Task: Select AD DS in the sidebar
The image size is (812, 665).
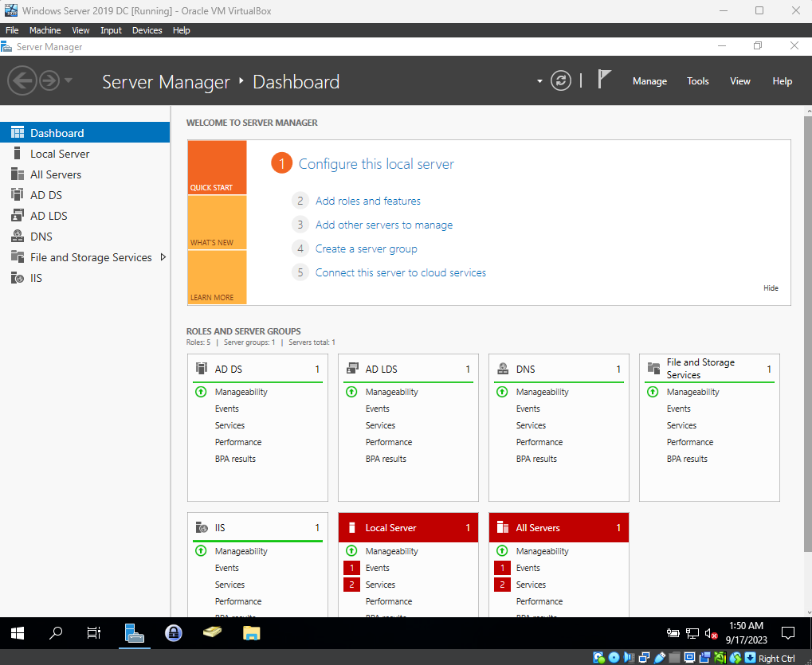Action: click(45, 195)
